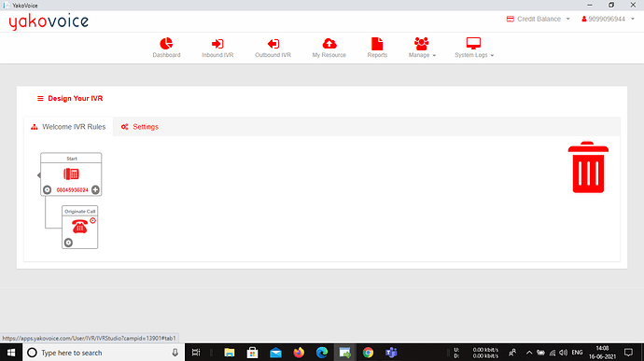Open Microsoft Store from the taskbar
Viewport: 644px width, 361px height.
click(x=252, y=353)
